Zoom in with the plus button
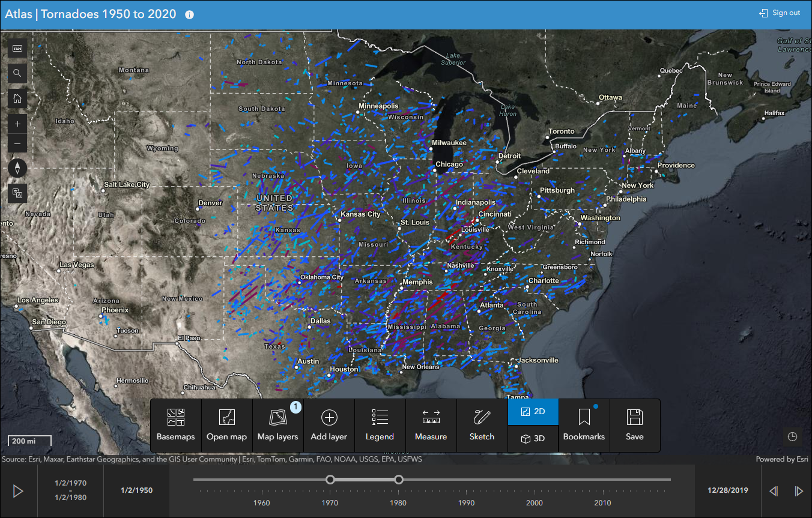The height and width of the screenshot is (518, 812). 17,124
